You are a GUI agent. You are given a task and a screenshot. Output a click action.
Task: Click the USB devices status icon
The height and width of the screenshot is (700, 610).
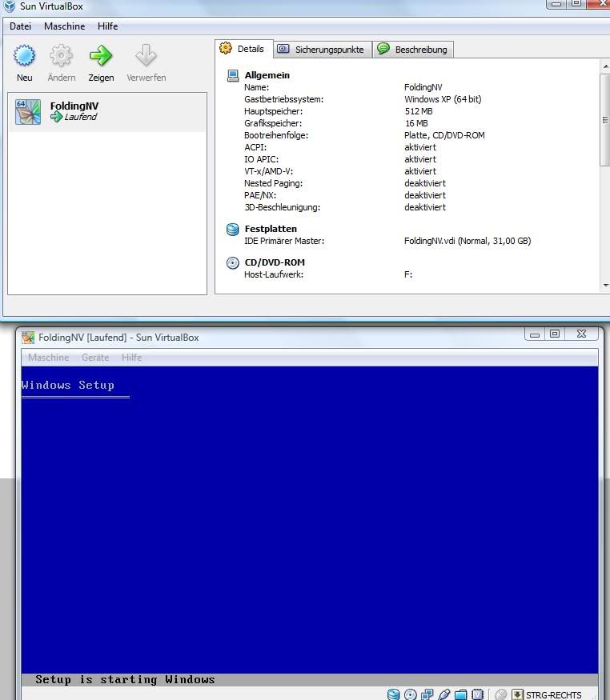point(443,694)
